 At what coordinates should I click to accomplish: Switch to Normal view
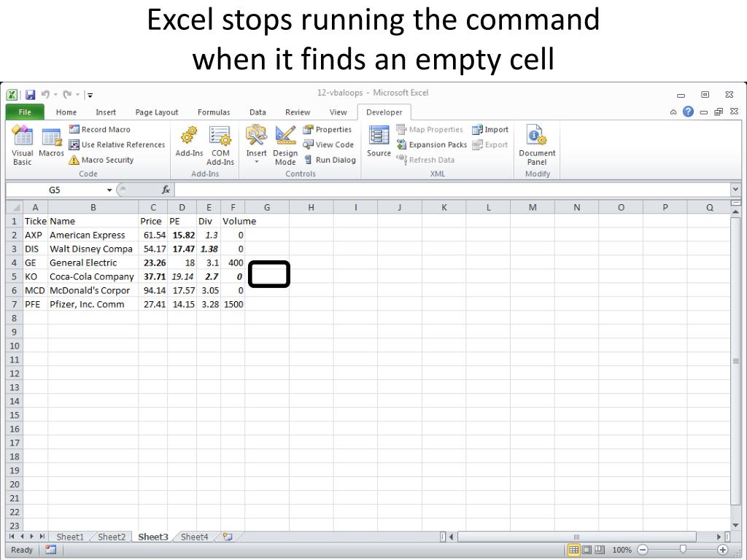click(573, 550)
